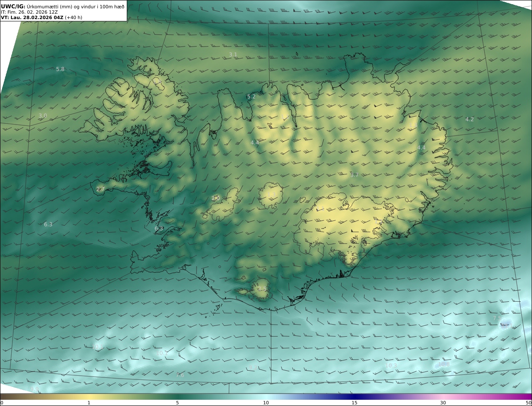Click the 2.7 value on Snæfellsnes

click(x=101, y=189)
